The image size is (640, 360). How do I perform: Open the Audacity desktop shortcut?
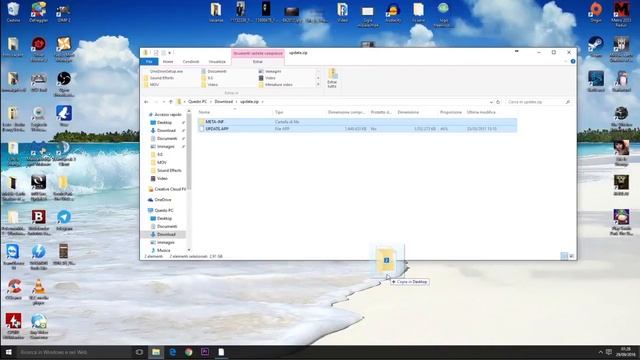tap(393, 12)
